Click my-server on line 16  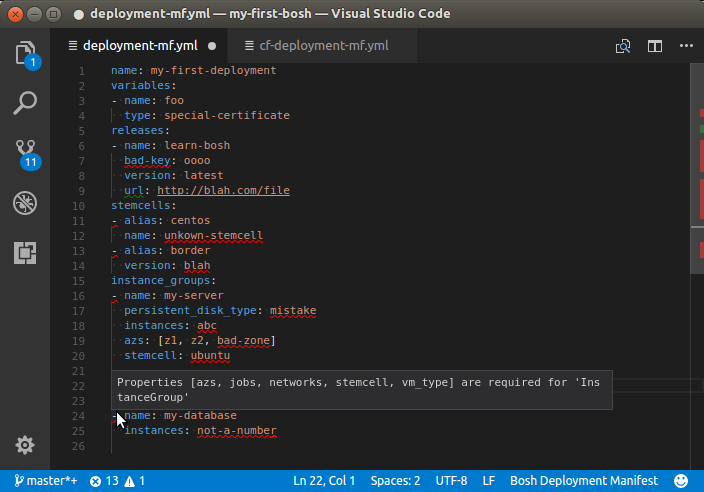[194, 295]
